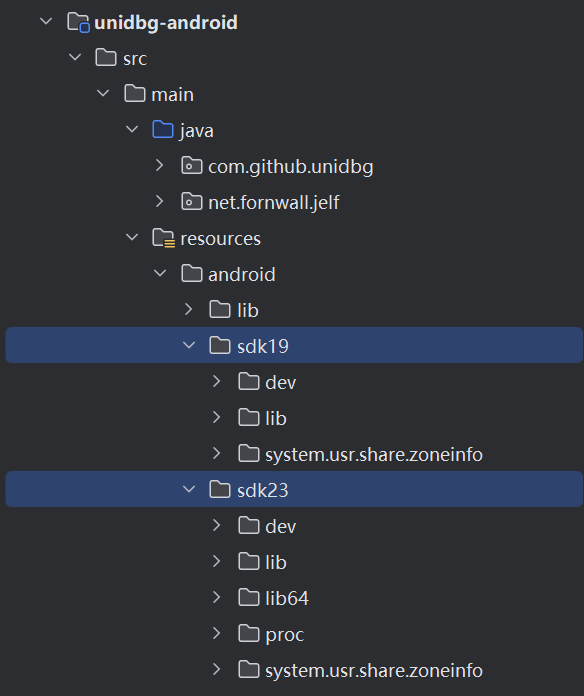Collapse the sdk23 folder chevron
The height and width of the screenshot is (696, 584).
click(189, 489)
